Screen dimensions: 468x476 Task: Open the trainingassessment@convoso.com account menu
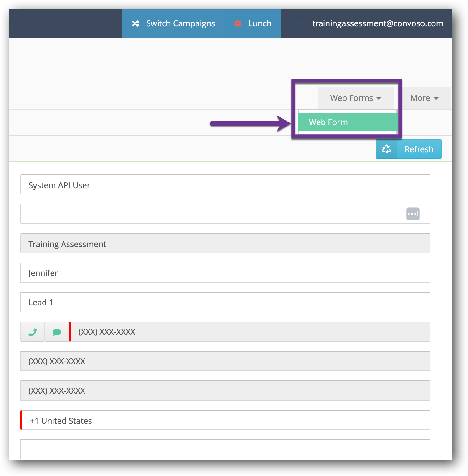tap(367, 23)
